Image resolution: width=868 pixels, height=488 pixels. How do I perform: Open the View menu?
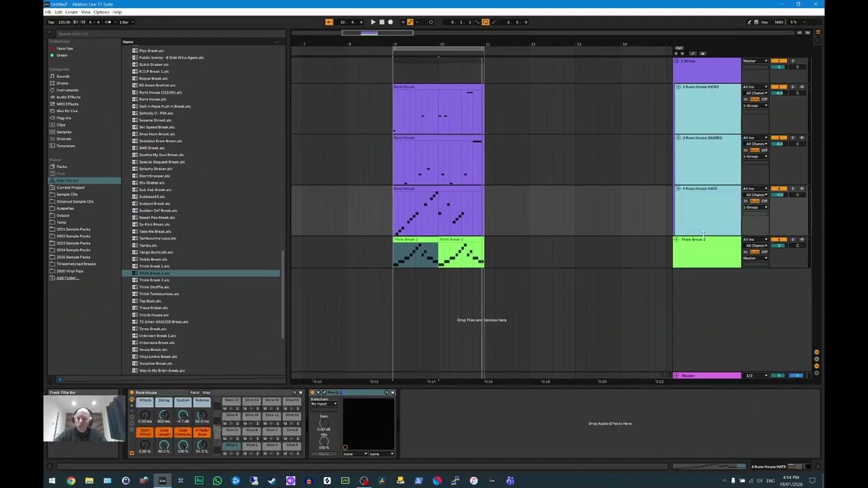tap(85, 12)
